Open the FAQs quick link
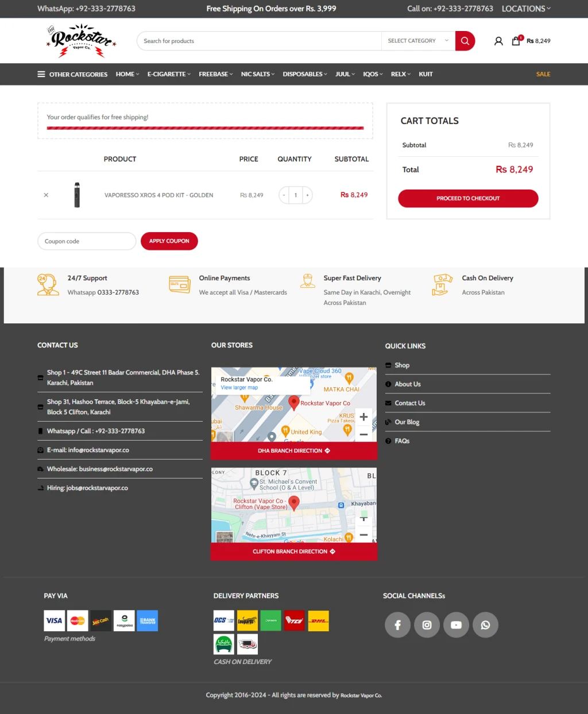The width and height of the screenshot is (588, 714). pyautogui.click(x=402, y=441)
